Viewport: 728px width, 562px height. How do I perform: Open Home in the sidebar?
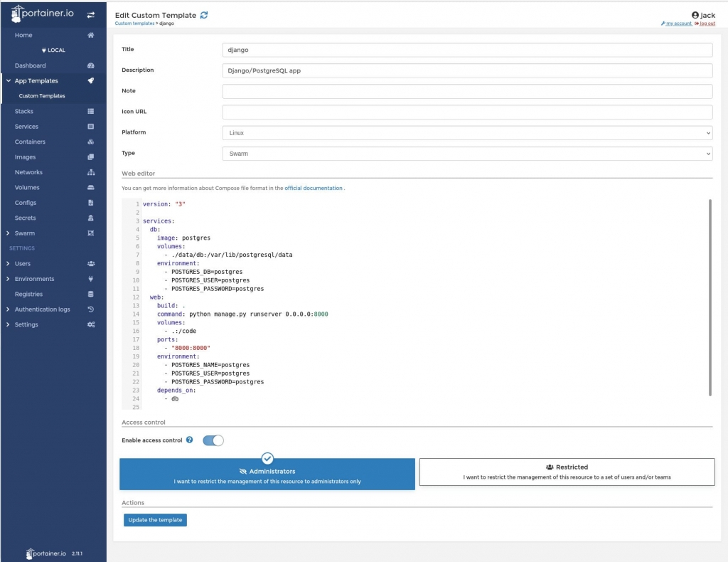click(23, 35)
